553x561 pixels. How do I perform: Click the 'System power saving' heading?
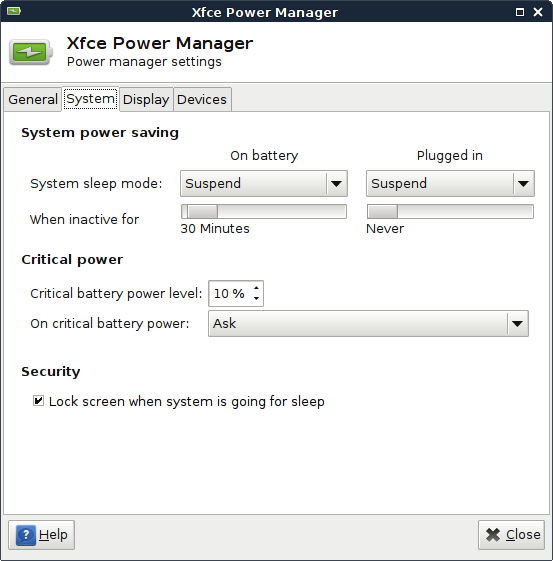pos(100,133)
